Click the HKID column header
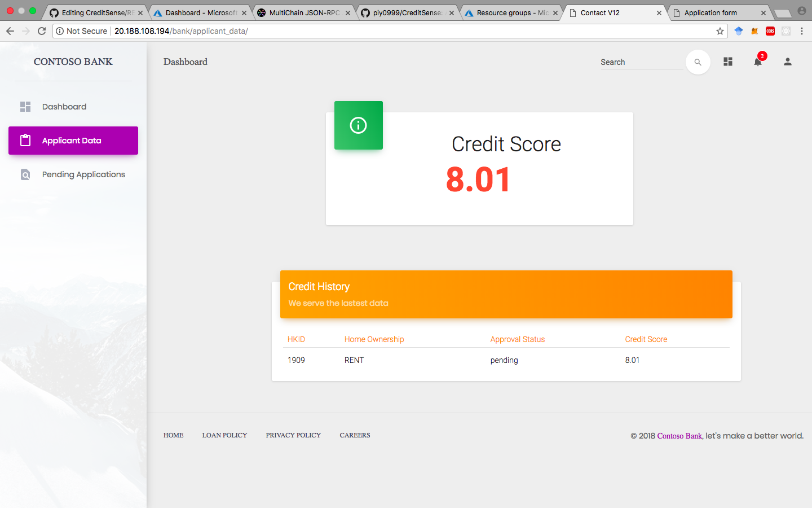This screenshot has height=508, width=812. pos(296,339)
